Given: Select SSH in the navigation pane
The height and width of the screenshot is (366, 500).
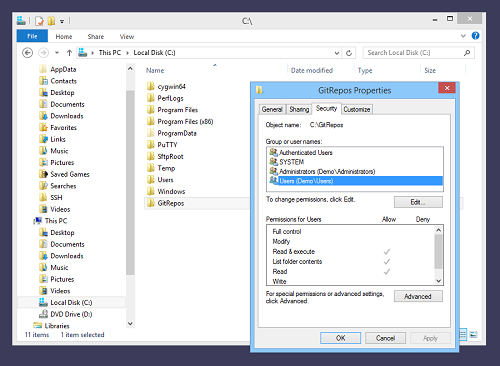Looking at the screenshot, I should [56, 198].
